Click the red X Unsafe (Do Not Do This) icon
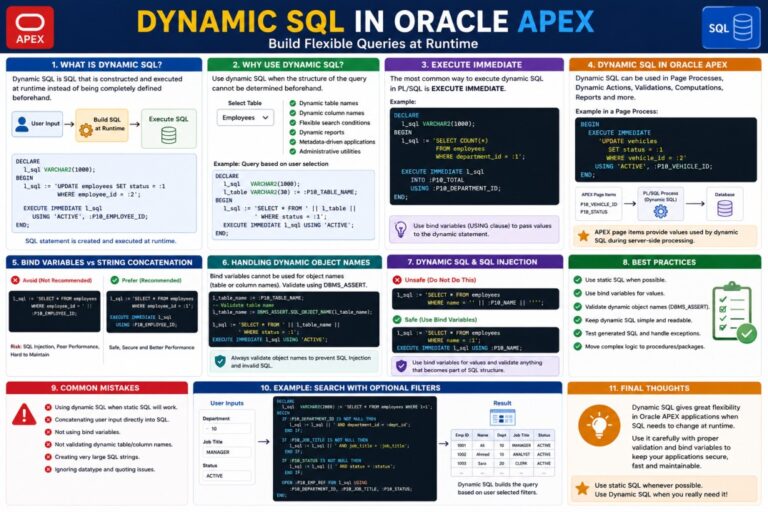Screen dimensions: 768x512 pos(397,280)
